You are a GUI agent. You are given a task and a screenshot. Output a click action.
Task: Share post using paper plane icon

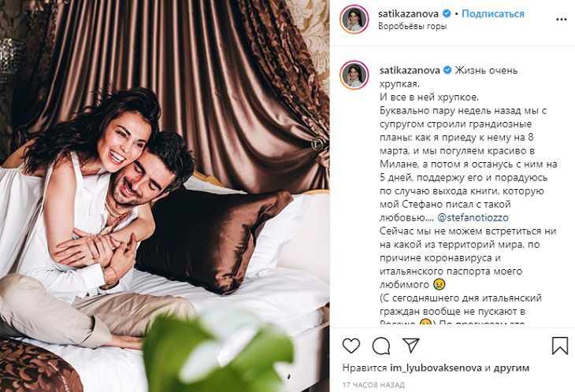[x=410, y=346]
